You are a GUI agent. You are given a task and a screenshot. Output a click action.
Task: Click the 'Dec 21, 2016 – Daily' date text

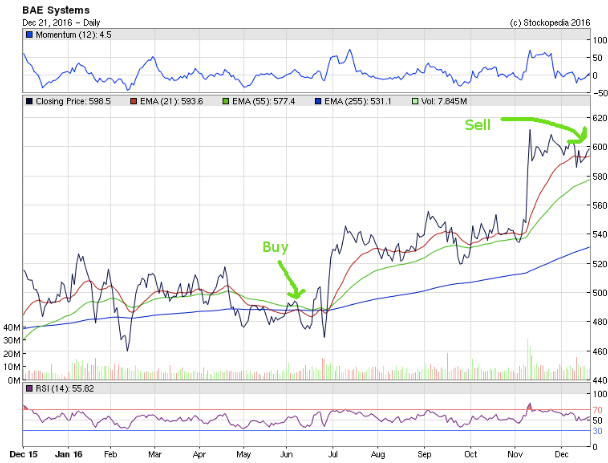(61, 22)
